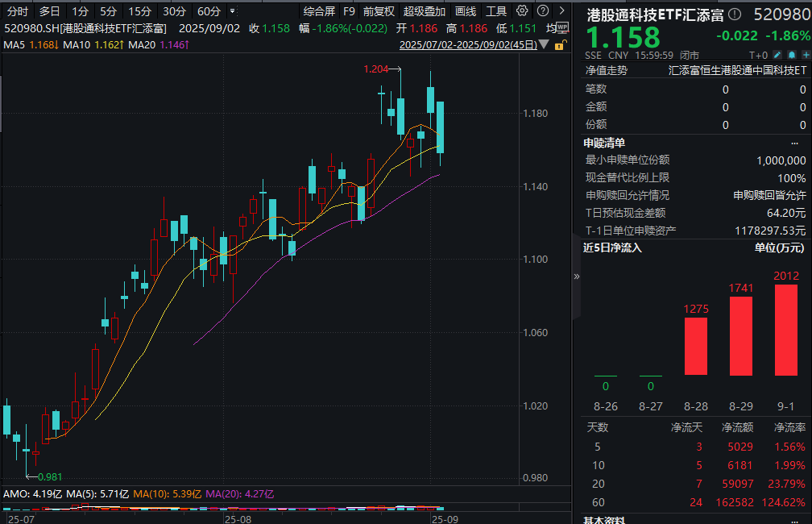Open the 基本资料 tab at bottom right
The width and height of the screenshot is (812, 524).
click(x=604, y=520)
